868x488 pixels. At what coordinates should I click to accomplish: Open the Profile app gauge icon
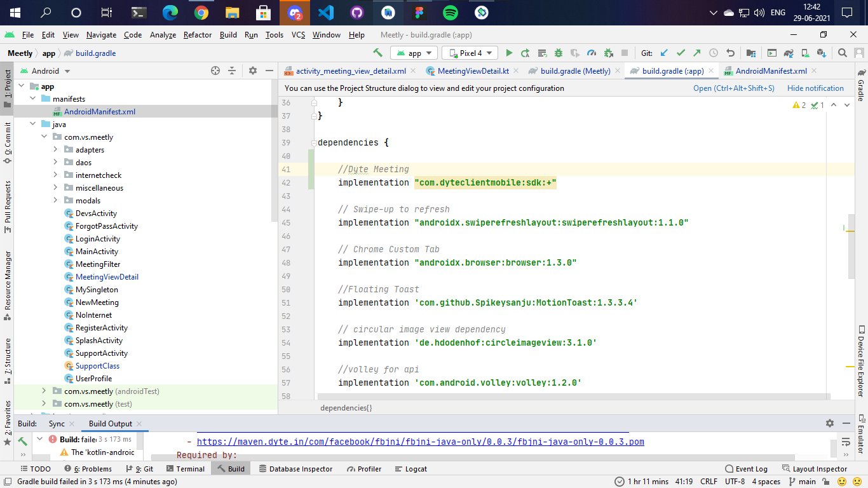(x=592, y=53)
